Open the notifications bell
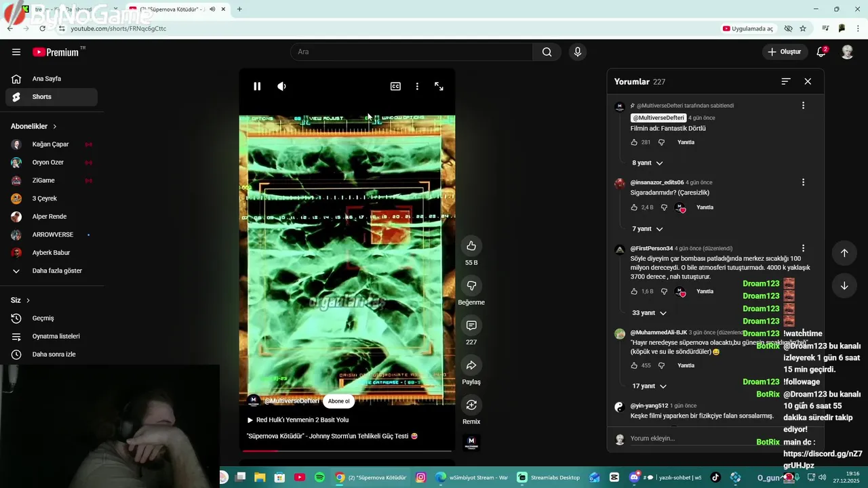This screenshot has width=868, height=488. pos(821,52)
